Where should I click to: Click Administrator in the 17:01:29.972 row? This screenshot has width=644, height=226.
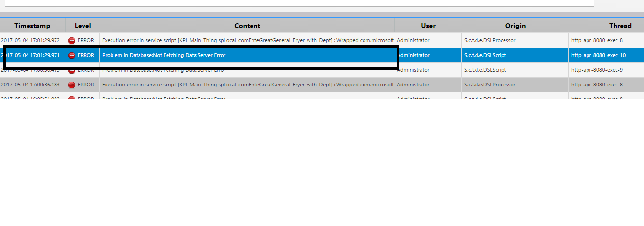click(413, 40)
